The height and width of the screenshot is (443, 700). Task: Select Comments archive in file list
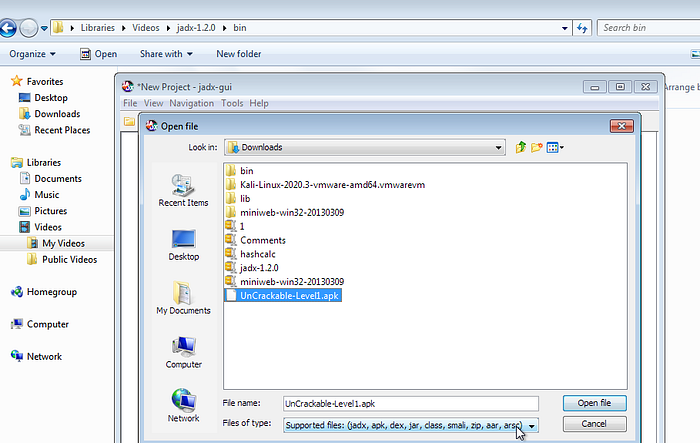coord(255,240)
